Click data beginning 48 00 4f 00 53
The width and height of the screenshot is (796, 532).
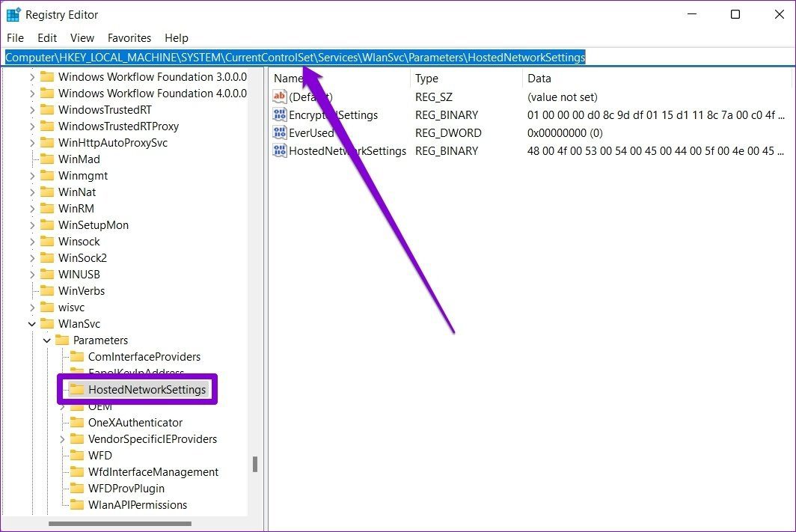[x=655, y=150]
